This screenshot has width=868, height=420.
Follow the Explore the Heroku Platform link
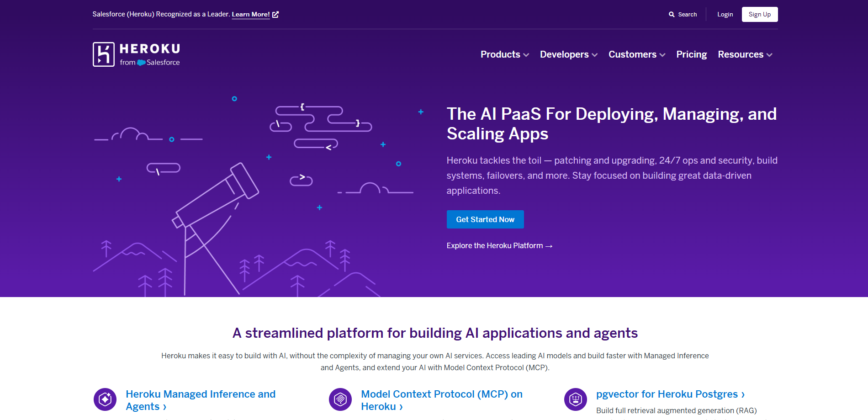495,245
